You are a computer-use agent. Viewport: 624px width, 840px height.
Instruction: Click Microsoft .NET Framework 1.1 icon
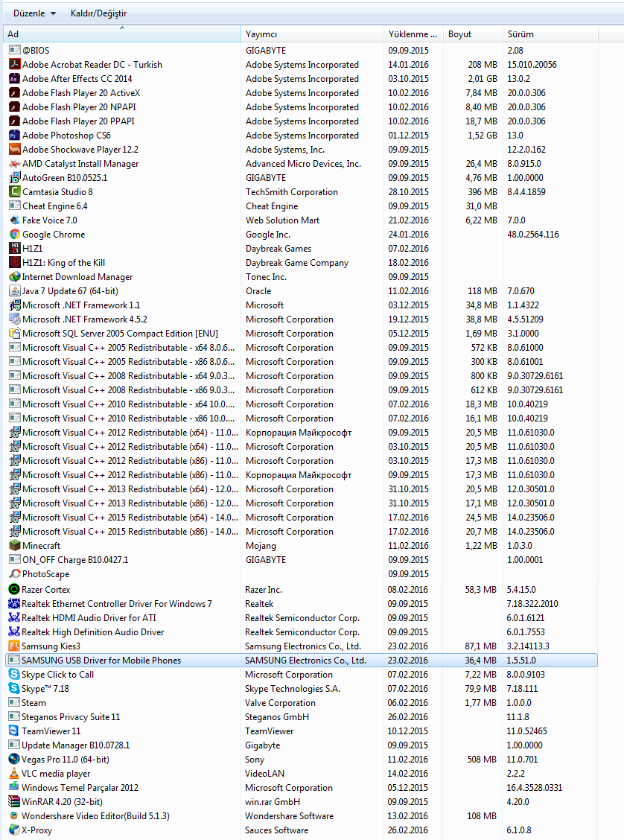click(14, 305)
